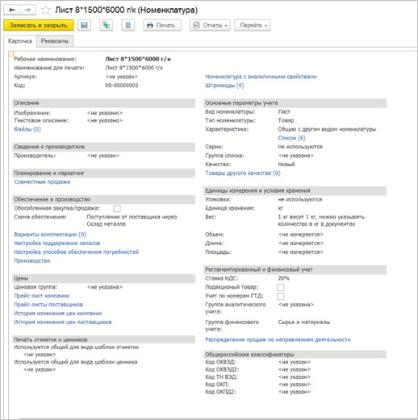Click 'Сведения о производителе' section header
The image size is (418, 420).
point(104,147)
